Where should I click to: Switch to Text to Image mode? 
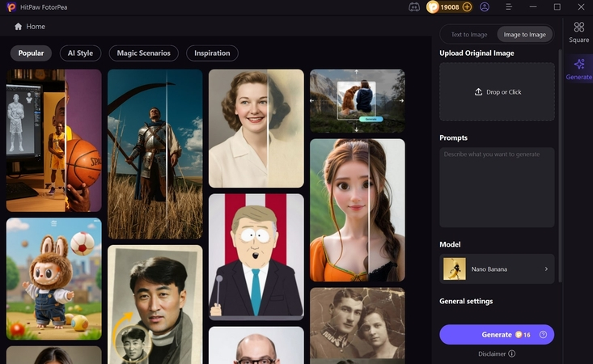(x=468, y=35)
